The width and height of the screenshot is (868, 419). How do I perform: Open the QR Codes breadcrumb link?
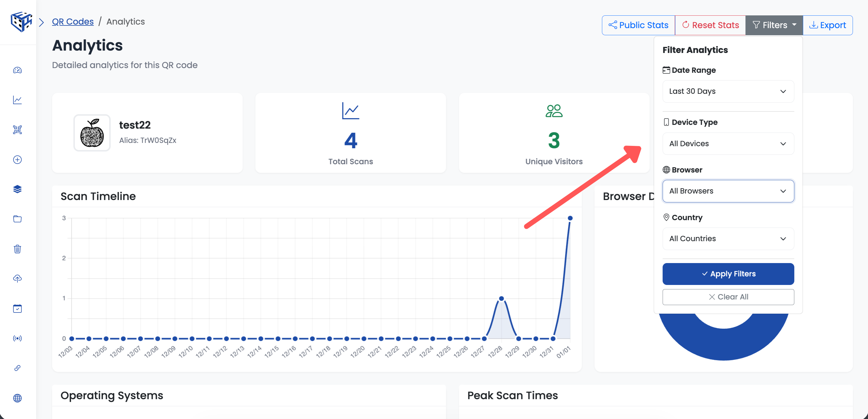tap(73, 21)
